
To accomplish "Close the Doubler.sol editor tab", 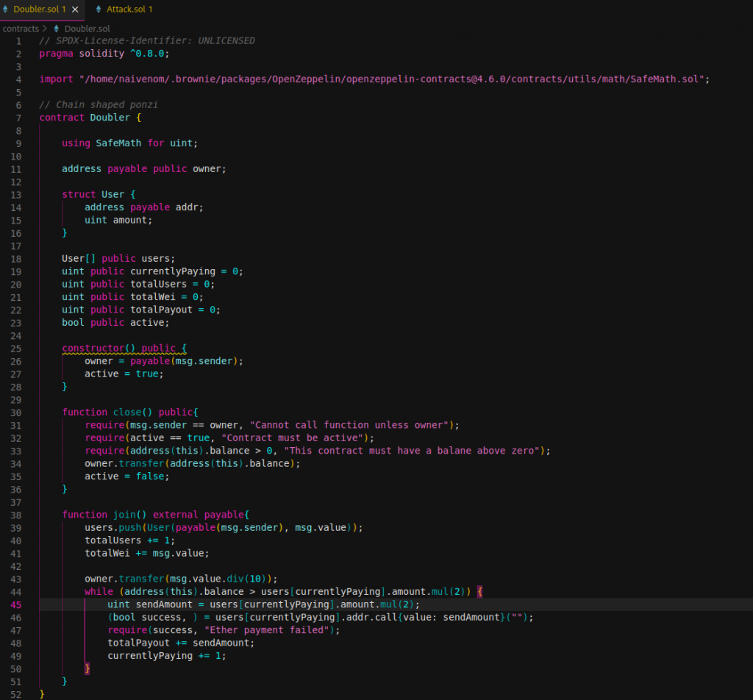I will pyautogui.click(x=74, y=9).
